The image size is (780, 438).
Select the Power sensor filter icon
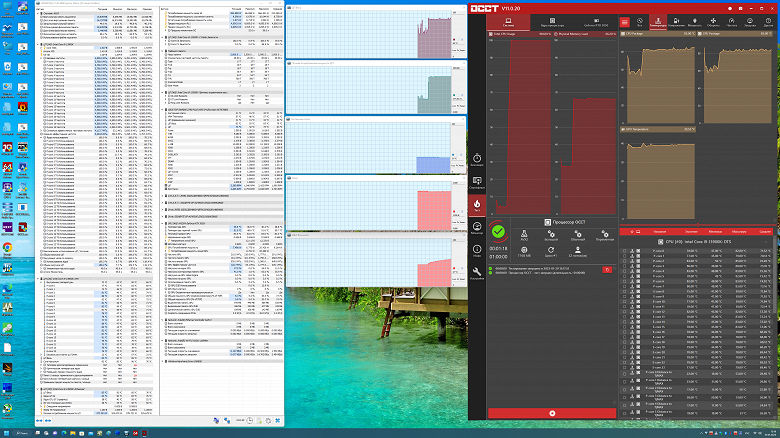point(694,22)
